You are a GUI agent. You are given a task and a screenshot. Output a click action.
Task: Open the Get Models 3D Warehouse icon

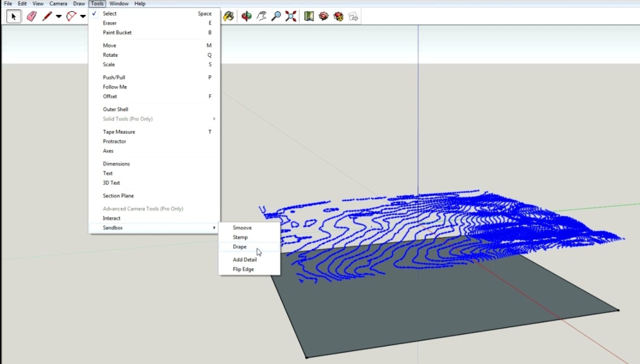(323, 16)
